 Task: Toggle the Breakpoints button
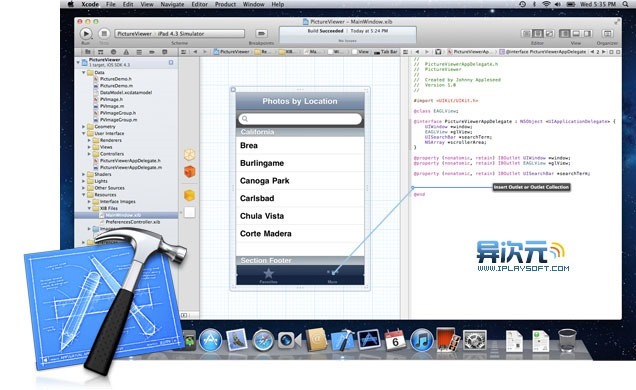click(261, 34)
